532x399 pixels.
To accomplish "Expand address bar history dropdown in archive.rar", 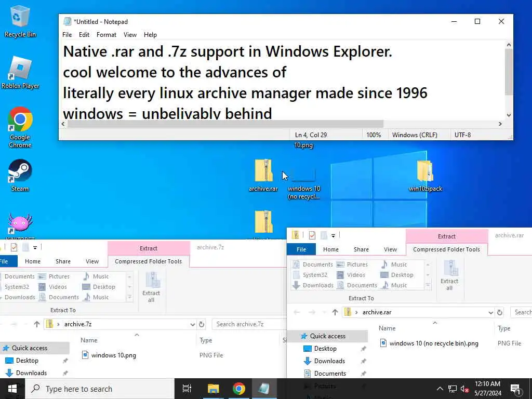I will [490, 312].
